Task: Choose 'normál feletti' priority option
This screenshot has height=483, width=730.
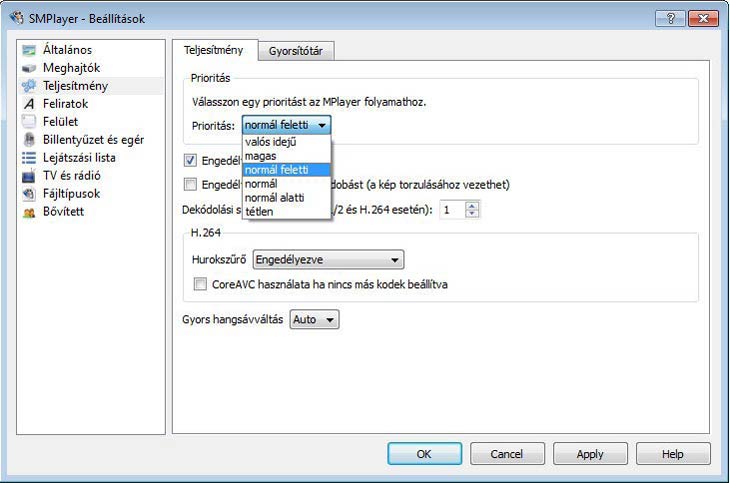Action: pyautogui.click(x=287, y=170)
